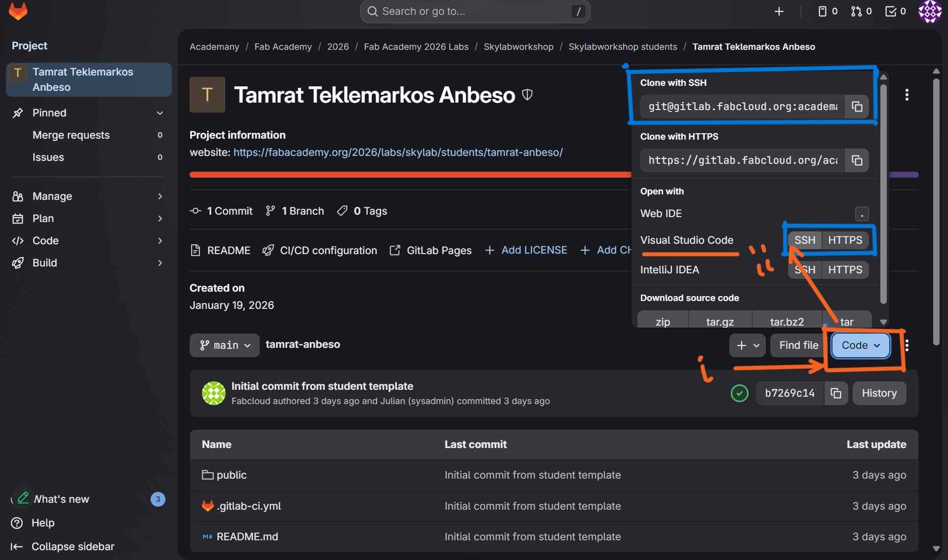Open Issues in the sidebar
The height and width of the screenshot is (560, 948).
click(48, 157)
